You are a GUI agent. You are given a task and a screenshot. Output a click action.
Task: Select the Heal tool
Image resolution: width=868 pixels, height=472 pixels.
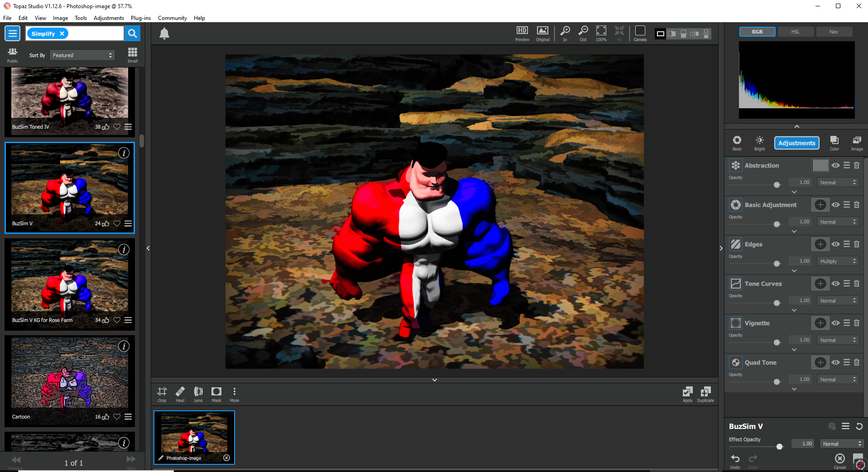pyautogui.click(x=180, y=394)
